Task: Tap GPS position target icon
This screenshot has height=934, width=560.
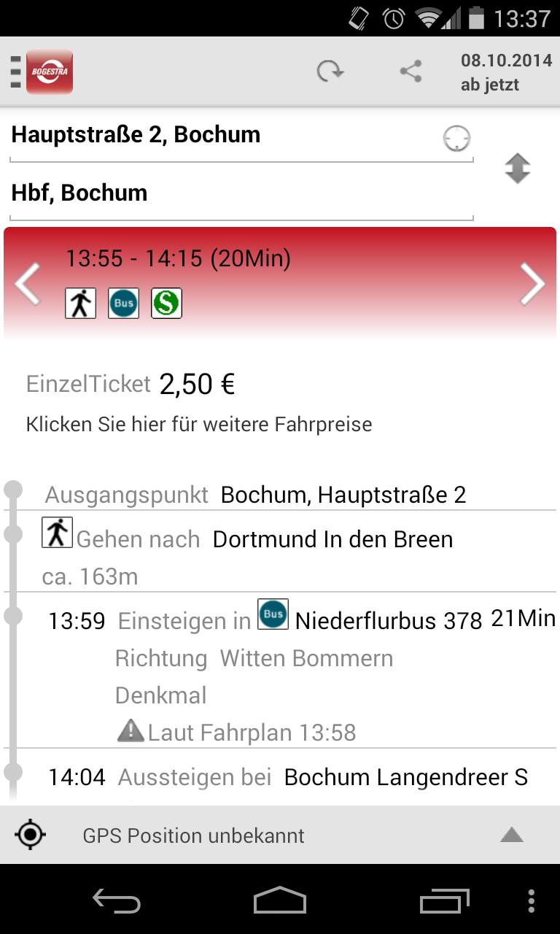Action: (31, 835)
